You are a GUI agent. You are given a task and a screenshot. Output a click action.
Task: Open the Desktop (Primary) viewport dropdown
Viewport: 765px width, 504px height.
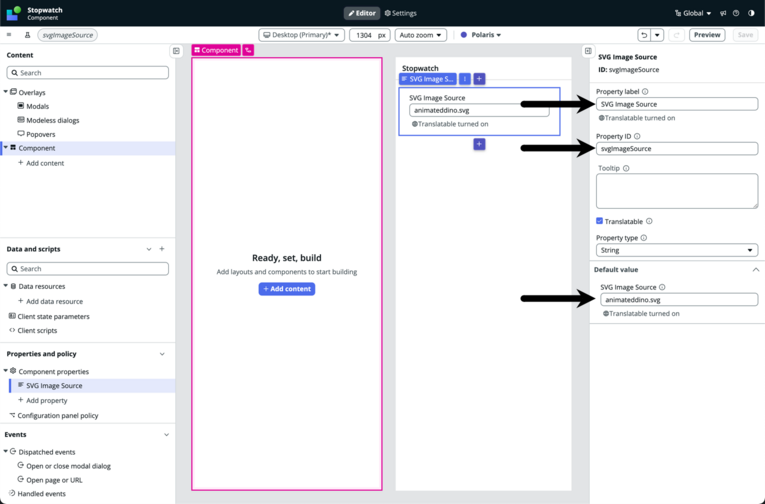(302, 35)
